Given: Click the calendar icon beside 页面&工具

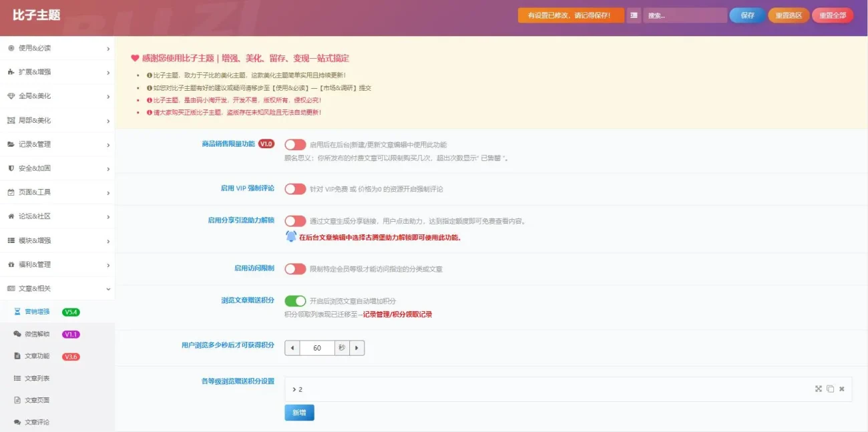Looking at the screenshot, I should (11, 192).
